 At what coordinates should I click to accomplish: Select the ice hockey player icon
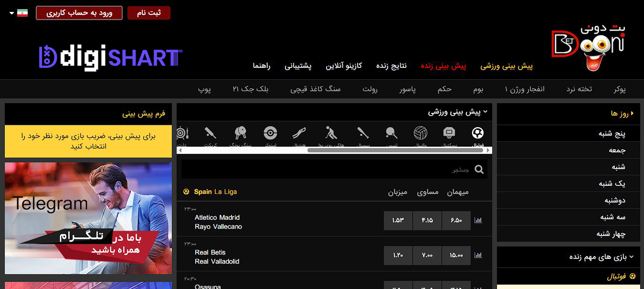331,133
